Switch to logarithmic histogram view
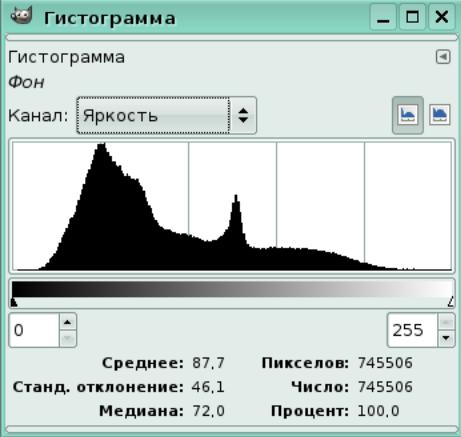 [x=440, y=115]
